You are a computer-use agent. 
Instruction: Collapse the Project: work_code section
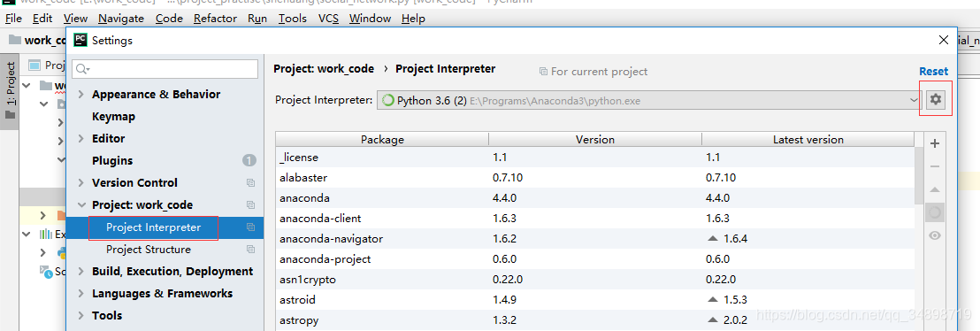81,204
